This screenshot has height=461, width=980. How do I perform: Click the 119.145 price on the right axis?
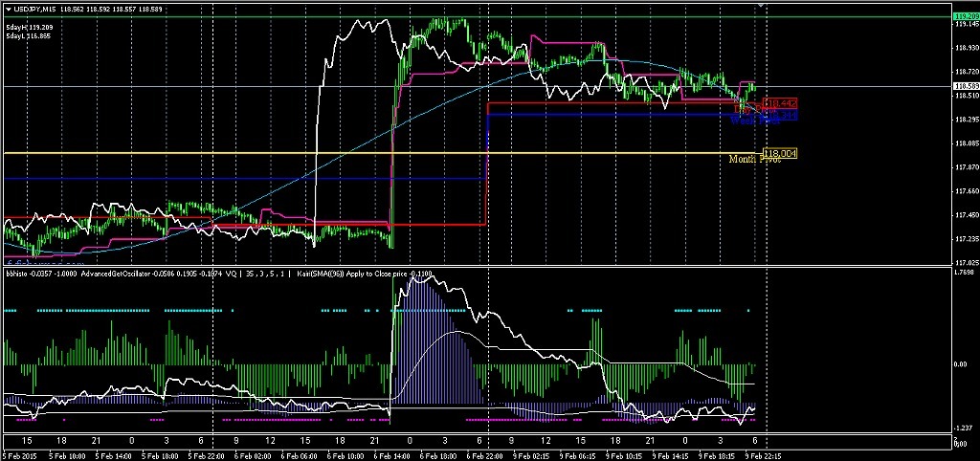pyautogui.click(x=965, y=24)
